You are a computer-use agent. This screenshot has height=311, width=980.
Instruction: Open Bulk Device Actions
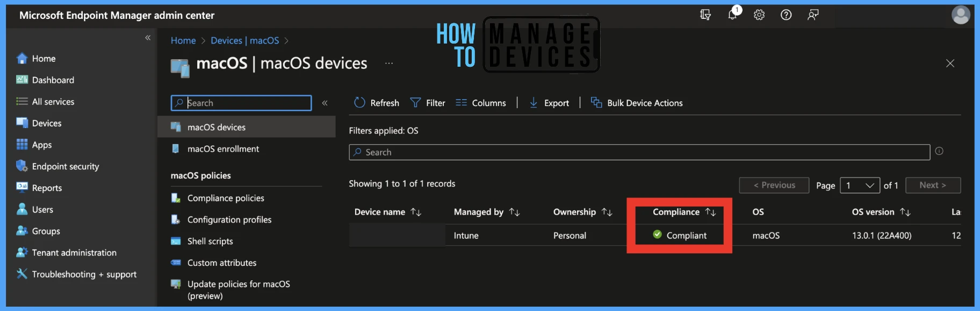coord(637,103)
